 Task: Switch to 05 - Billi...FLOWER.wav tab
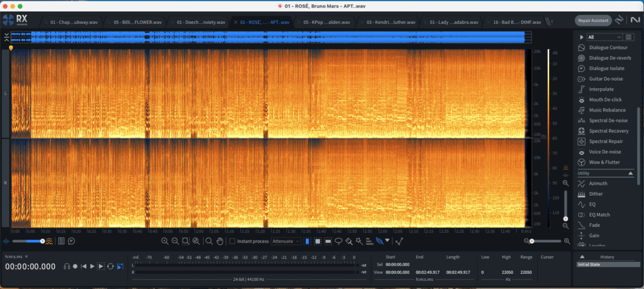[136, 22]
